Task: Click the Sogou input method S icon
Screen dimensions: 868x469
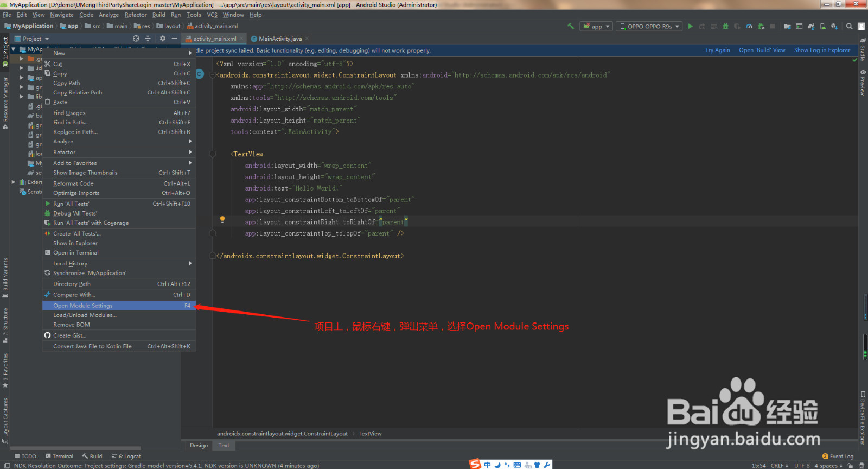Action: tap(475, 464)
